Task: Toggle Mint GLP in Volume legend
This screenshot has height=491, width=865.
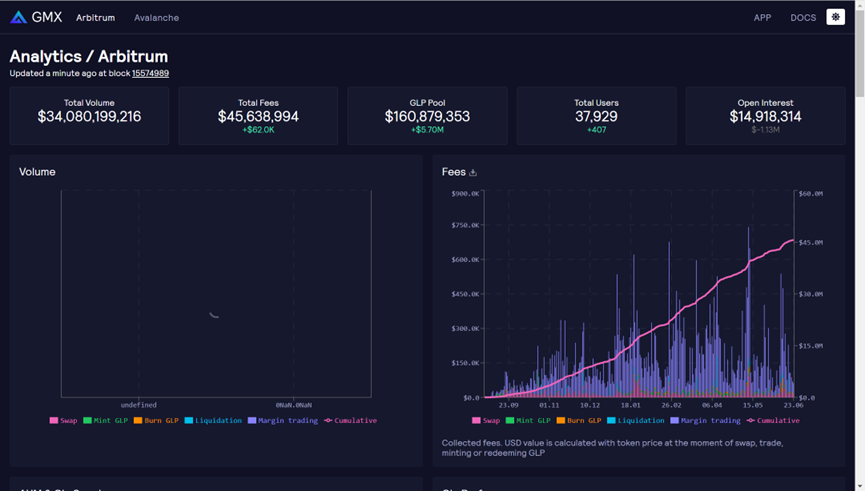Action: pyautogui.click(x=105, y=420)
